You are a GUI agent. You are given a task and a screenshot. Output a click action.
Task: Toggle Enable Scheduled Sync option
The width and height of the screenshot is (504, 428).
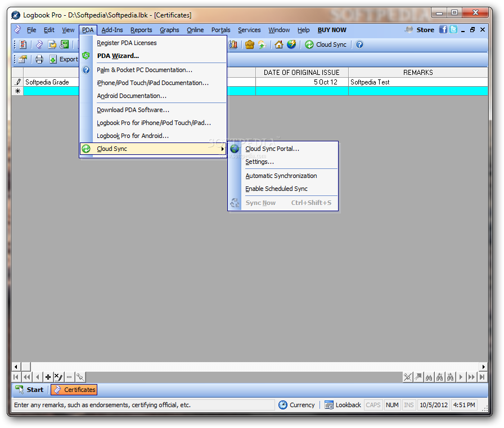click(276, 189)
